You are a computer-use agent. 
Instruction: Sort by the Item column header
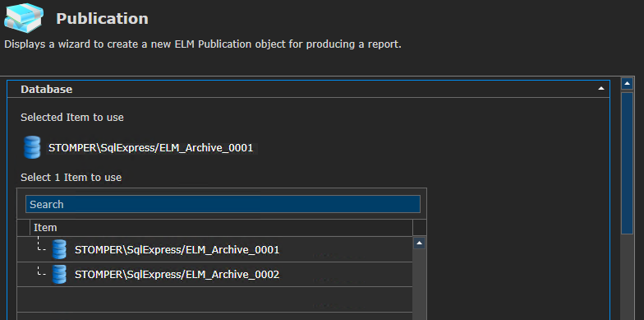click(221, 227)
